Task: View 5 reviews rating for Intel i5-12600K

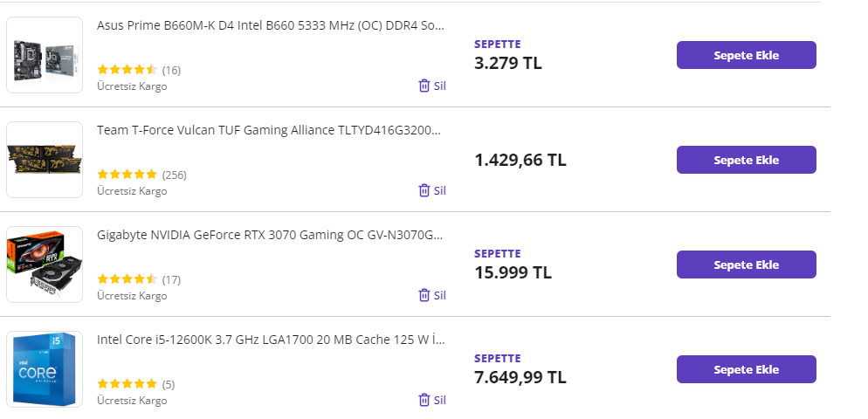Action: pos(127,384)
